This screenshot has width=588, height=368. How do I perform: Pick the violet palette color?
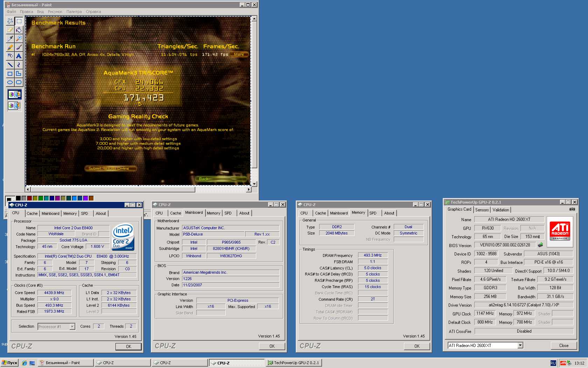click(85, 198)
